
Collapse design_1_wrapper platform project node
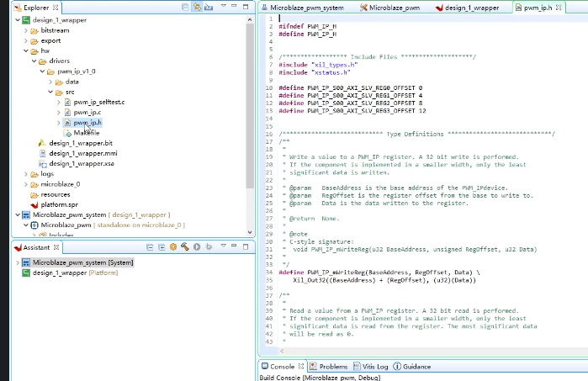pyautogui.click(x=18, y=20)
